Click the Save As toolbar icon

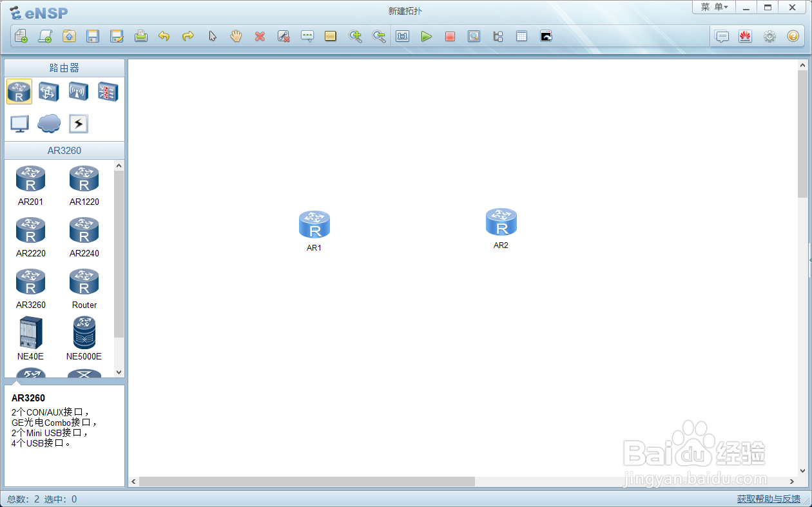pos(117,37)
